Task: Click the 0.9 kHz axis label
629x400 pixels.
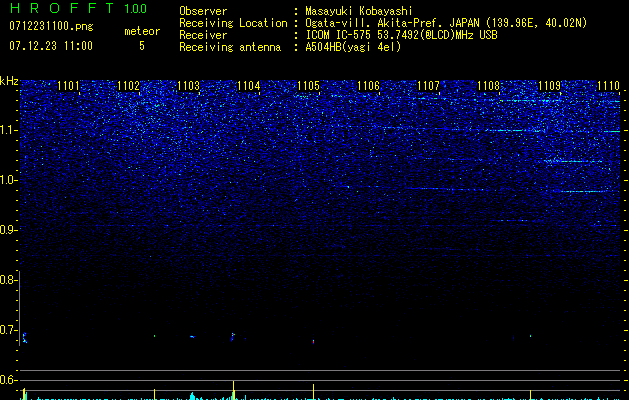Action: 9,230
